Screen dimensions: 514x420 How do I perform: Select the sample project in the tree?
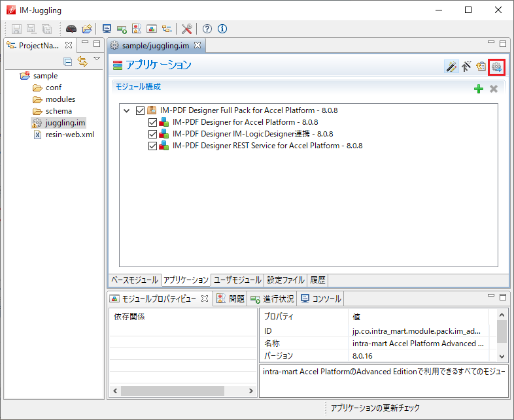pyautogui.click(x=45, y=76)
